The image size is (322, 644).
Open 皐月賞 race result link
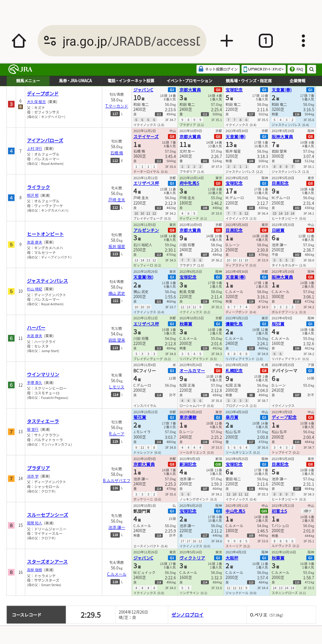(x=232, y=417)
